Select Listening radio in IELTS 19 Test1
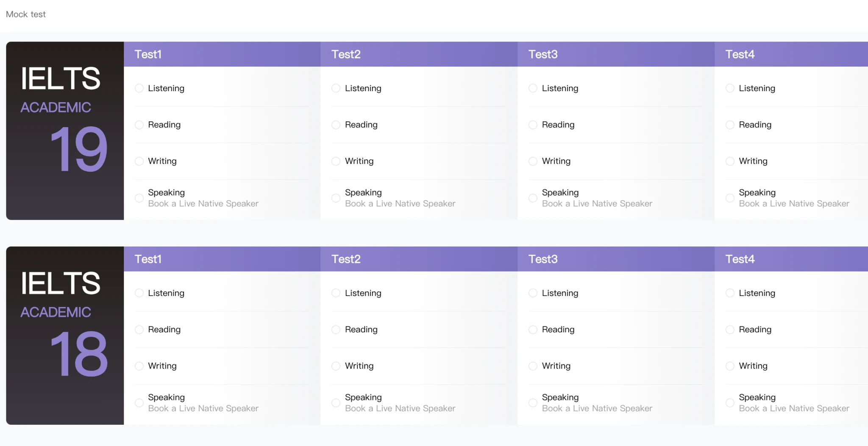The width and height of the screenshot is (868, 446). [x=139, y=88]
